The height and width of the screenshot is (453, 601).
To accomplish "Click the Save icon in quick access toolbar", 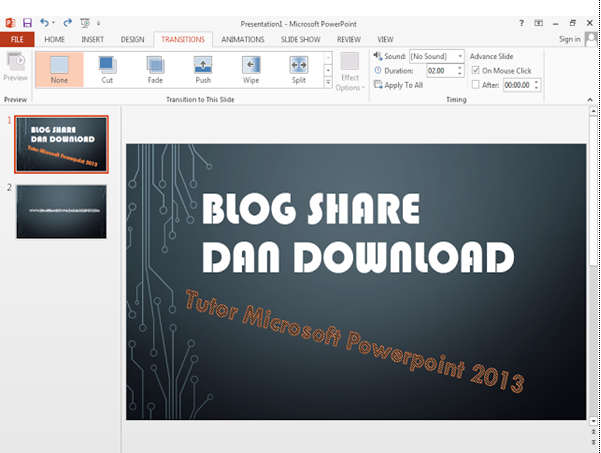I will pos(27,23).
